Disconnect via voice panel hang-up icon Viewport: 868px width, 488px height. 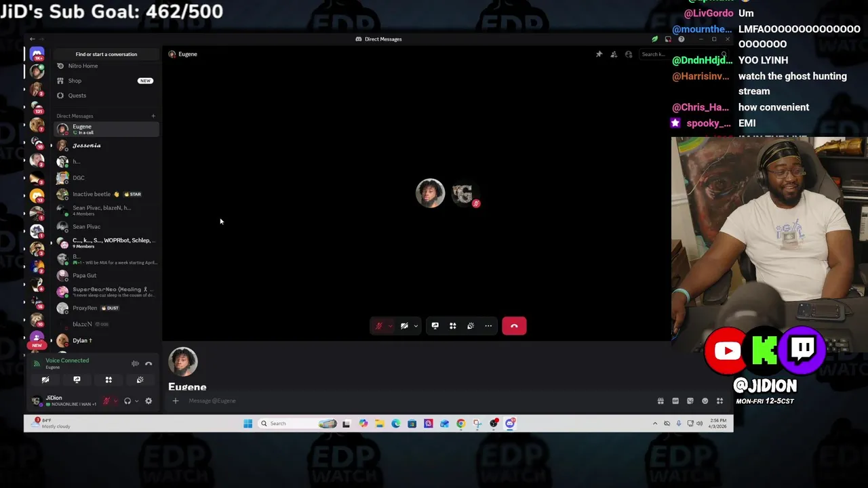[149, 364]
